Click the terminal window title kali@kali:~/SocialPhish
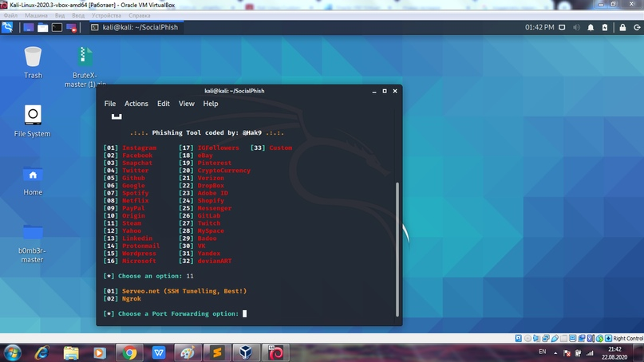This screenshot has height=362, width=644. pyautogui.click(x=235, y=91)
